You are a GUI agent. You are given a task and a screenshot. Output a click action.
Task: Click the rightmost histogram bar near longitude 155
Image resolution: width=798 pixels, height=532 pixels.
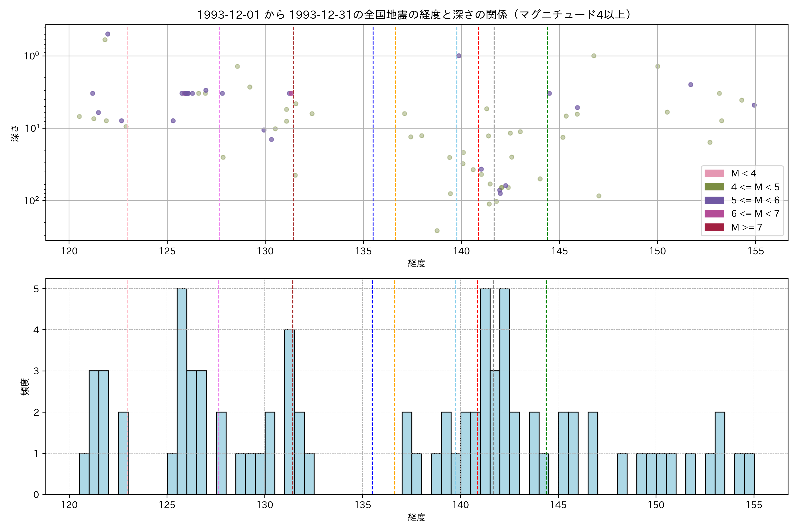coord(749,474)
